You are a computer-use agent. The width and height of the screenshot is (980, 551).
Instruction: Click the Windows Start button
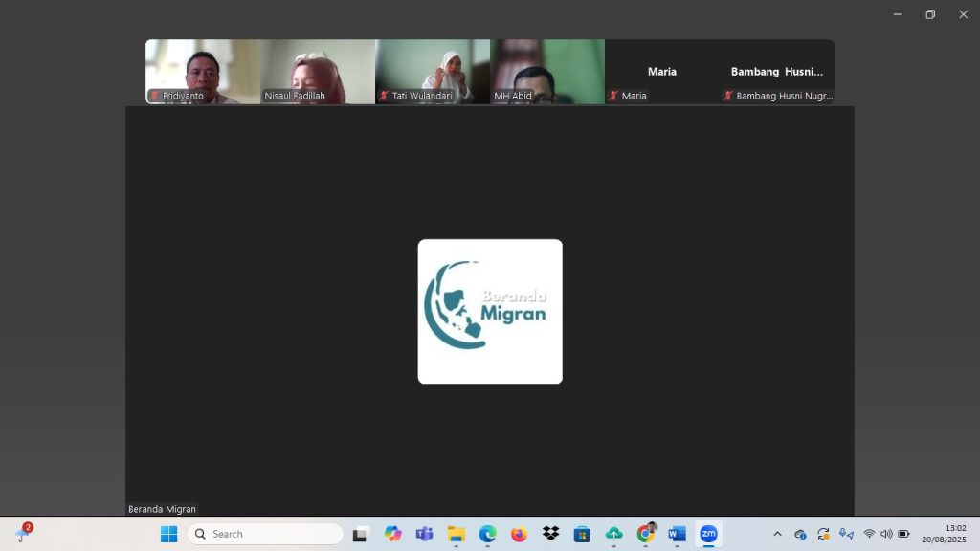pos(168,534)
